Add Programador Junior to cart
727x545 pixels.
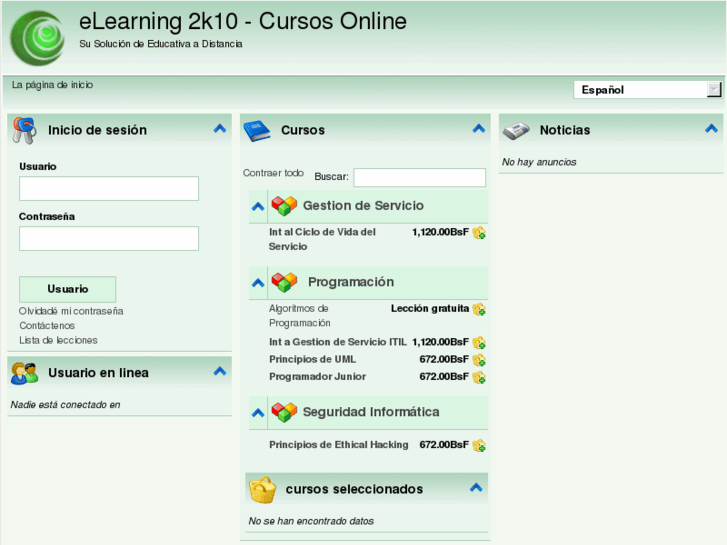[479, 377]
